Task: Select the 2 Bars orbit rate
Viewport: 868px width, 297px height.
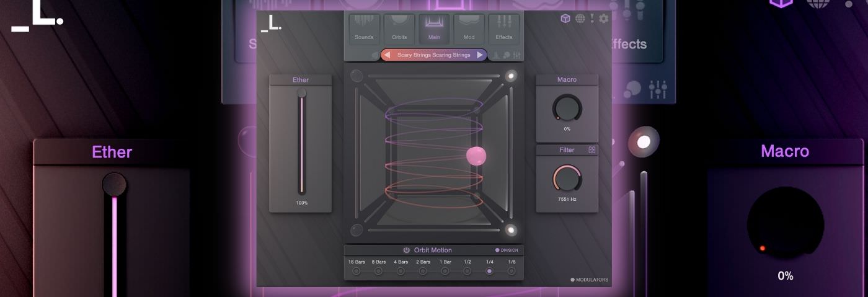Action: [x=423, y=271]
